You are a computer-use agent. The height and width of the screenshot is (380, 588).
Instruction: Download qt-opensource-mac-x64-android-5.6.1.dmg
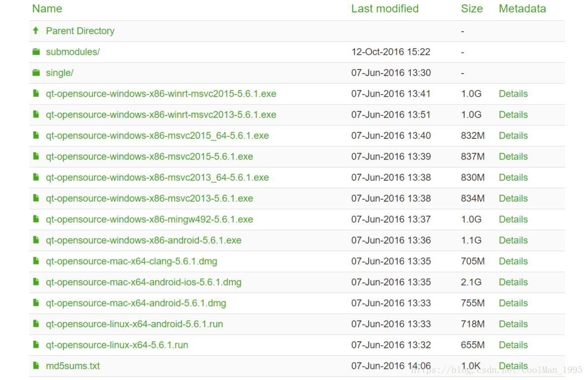[x=136, y=303]
